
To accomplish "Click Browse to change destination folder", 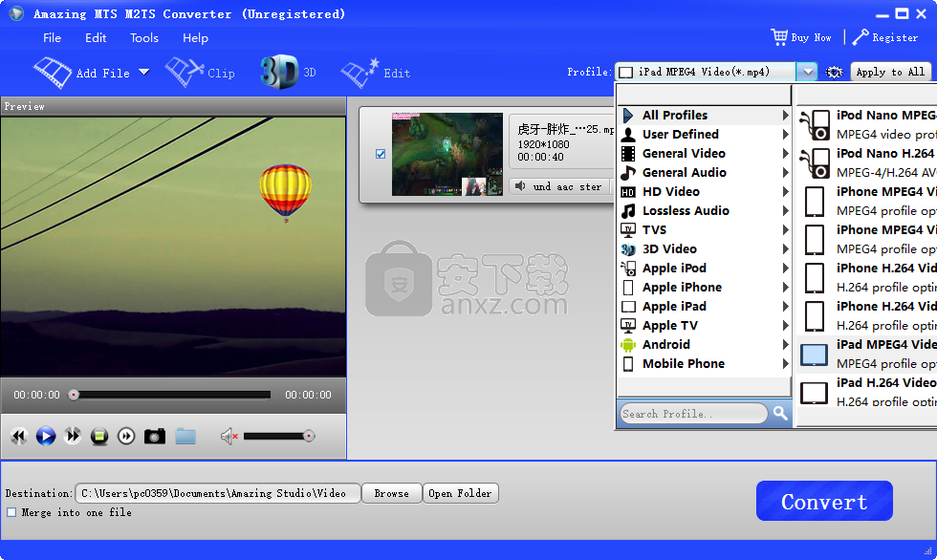I will tap(391, 493).
